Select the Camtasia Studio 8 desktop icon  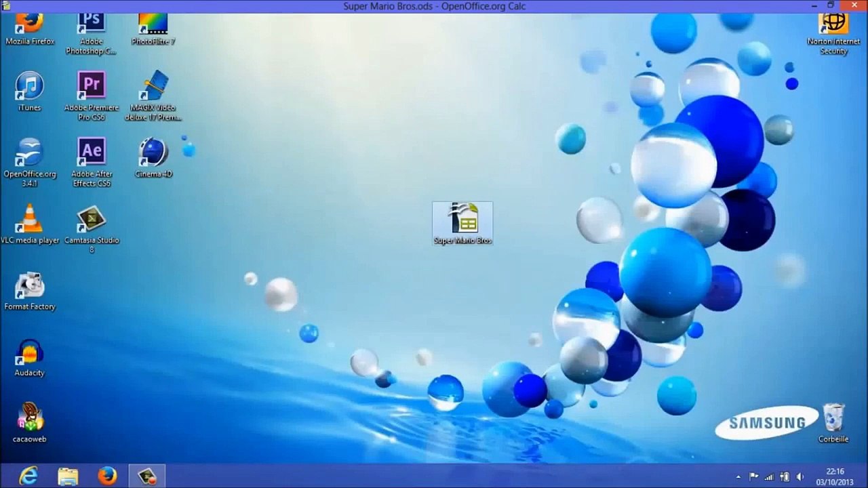point(92,229)
